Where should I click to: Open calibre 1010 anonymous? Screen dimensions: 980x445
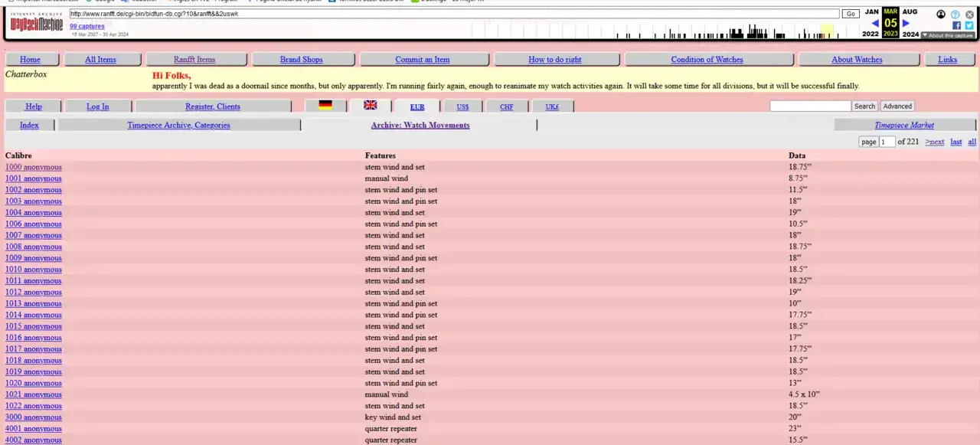[34, 270]
